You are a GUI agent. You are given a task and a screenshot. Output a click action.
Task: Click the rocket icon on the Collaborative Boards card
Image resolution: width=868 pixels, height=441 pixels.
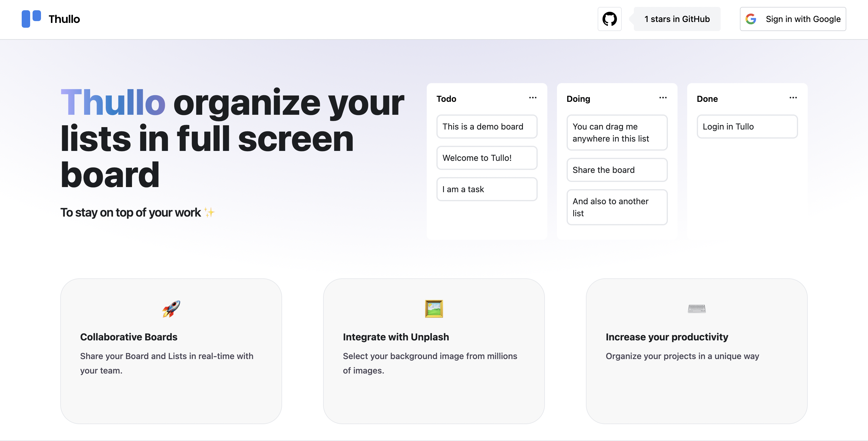[x=171, y=308]
